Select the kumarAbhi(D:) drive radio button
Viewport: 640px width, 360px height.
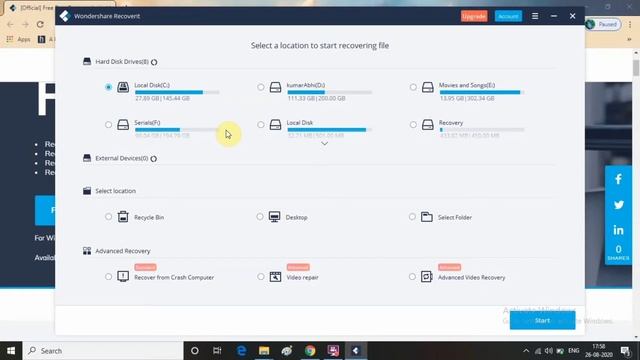click(x=261, y=87)
